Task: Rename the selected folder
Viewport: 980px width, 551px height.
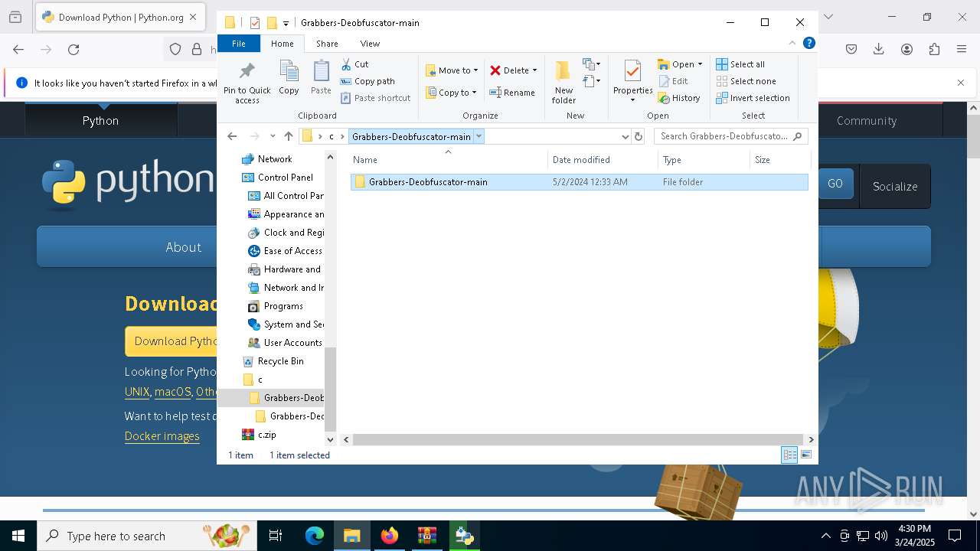Action: click(512, 93)
